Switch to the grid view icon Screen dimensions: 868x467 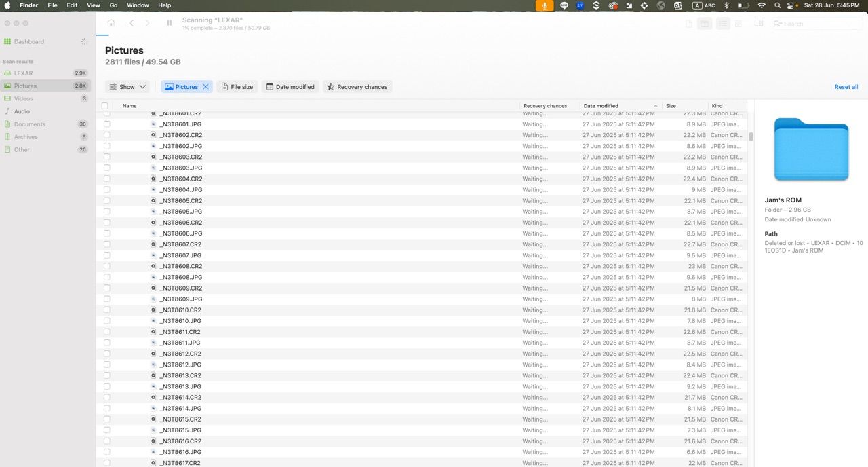[x=738, y=24]
